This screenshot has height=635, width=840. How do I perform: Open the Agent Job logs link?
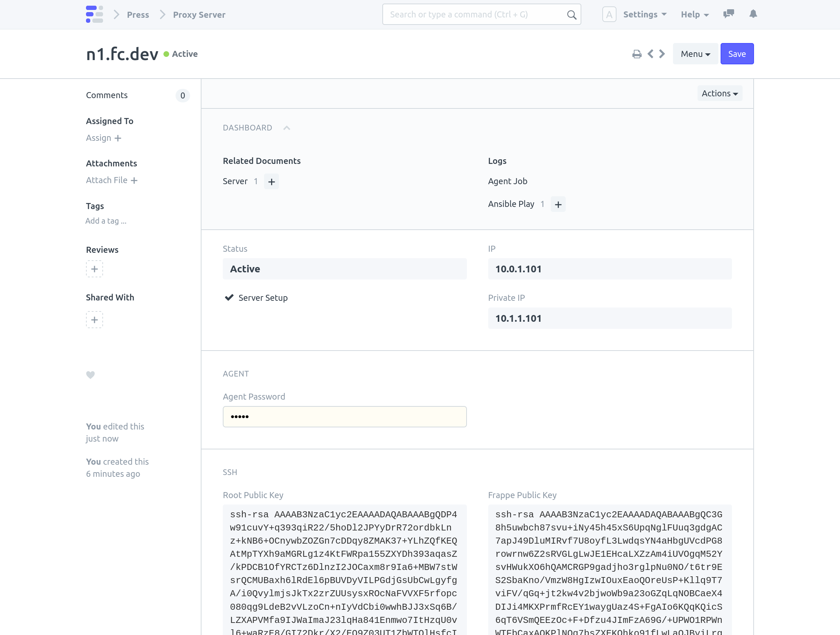[507, 181]
